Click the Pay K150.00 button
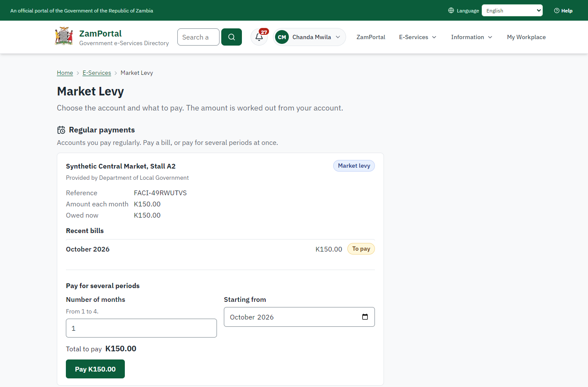 point(95,369)
